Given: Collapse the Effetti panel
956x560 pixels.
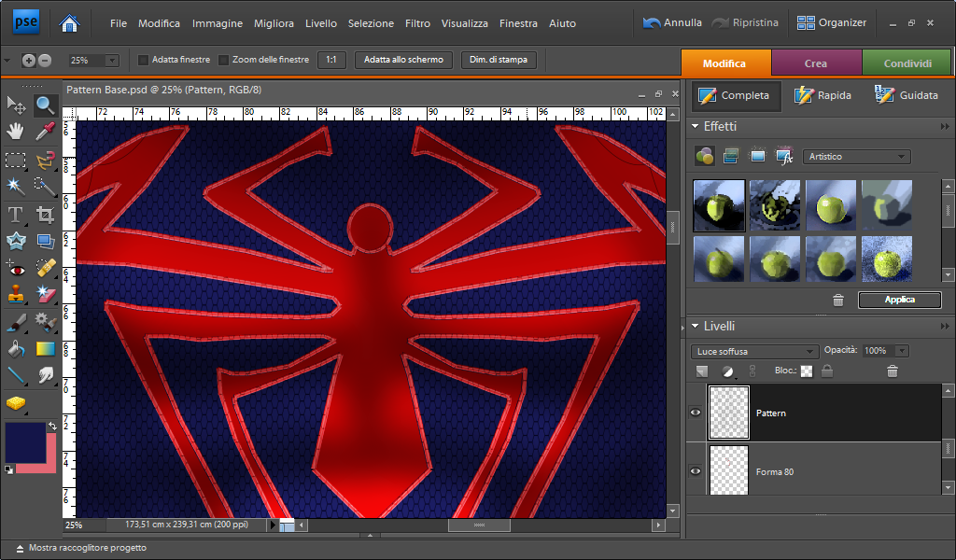Looking at the screenshot, I should tap(695, 126).
